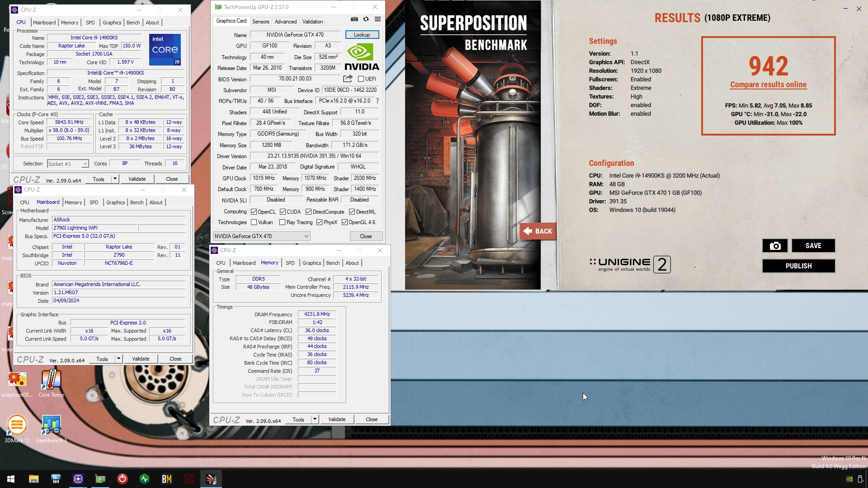Open the Core Temp desktop shortcut
The height and width of the screenshot is (488, 868).
tap(51, 384)
